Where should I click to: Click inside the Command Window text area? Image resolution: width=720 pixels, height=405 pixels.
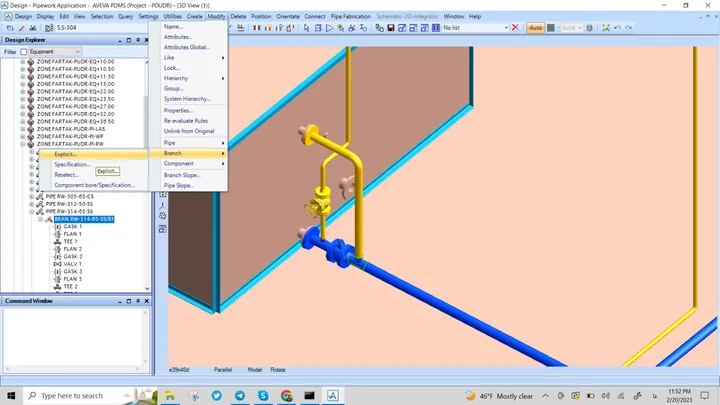73,337
